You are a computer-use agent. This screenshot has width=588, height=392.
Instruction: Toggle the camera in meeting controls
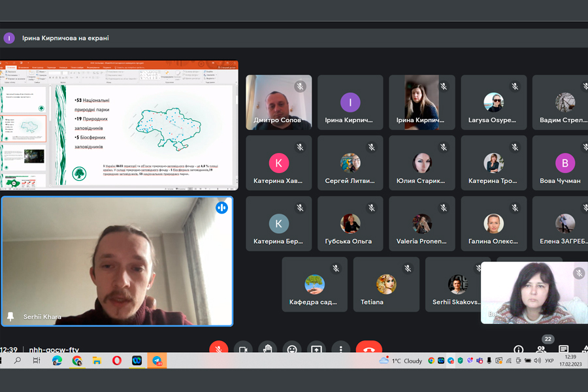pyautogui.click(x=243, y=348)
